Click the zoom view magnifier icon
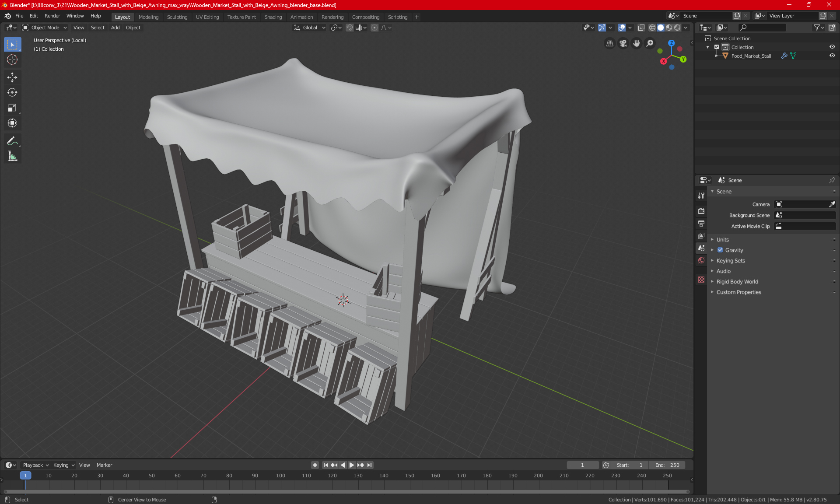 (x=650, y=43)
